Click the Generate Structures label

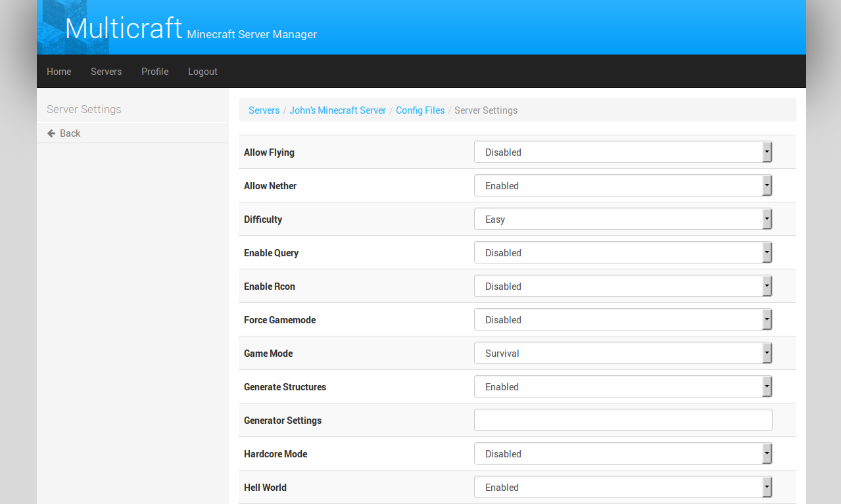point(285,387)
